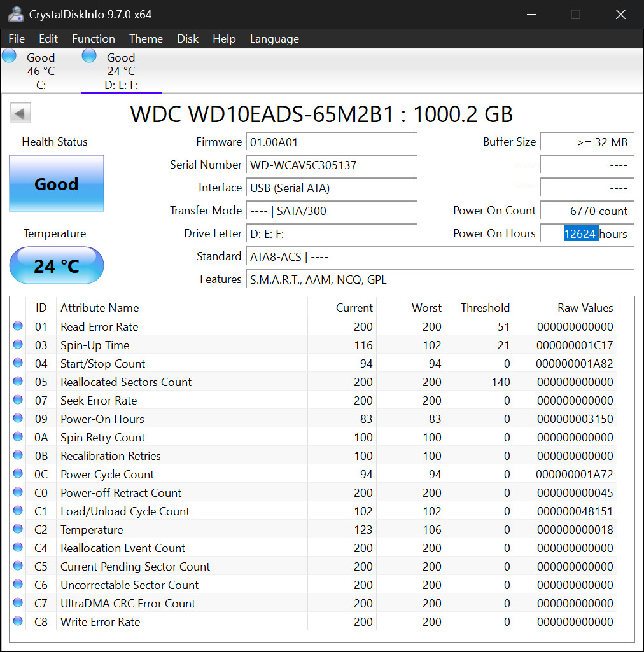This screenshot has width=644, height=652.
Task: Click status dot for Load/Unload Cycle Count
Action: pos(18,510)
